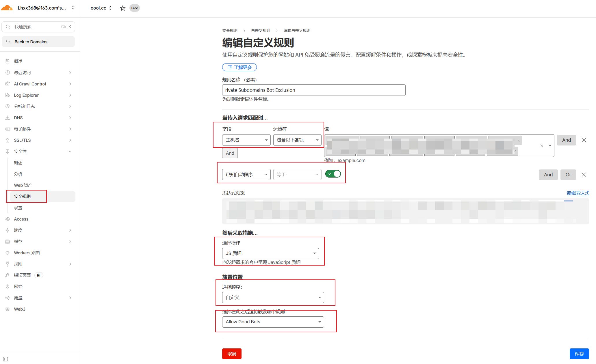Select 安全规则 in the security menu
The width and height of the screenshot is (596, 364).
(x=22, y=196)
